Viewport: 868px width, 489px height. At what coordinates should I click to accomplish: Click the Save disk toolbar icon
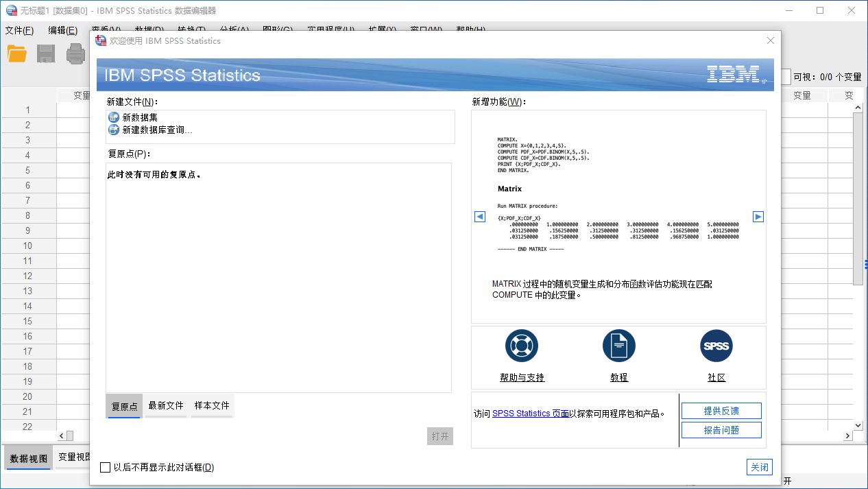(x=46, y=53)
